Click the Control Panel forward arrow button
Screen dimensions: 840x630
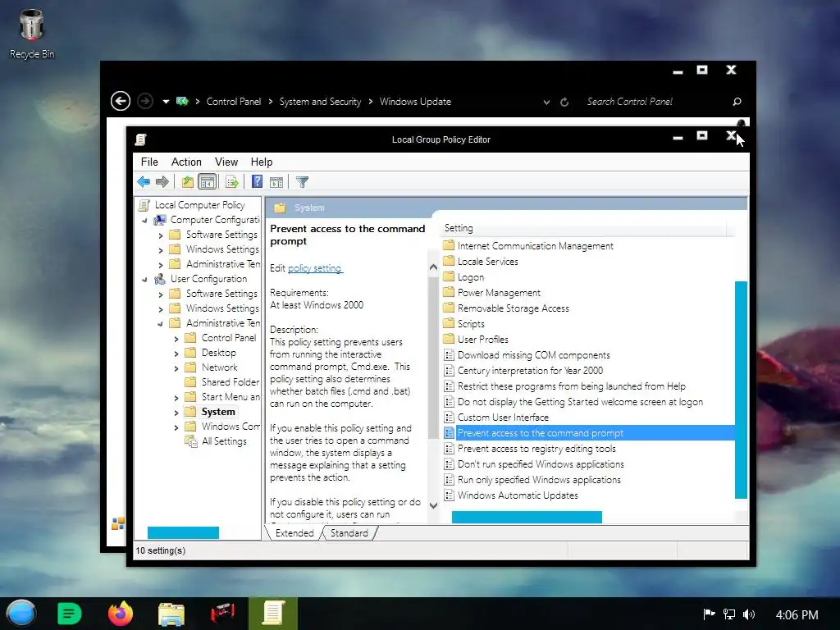point(144,101)
